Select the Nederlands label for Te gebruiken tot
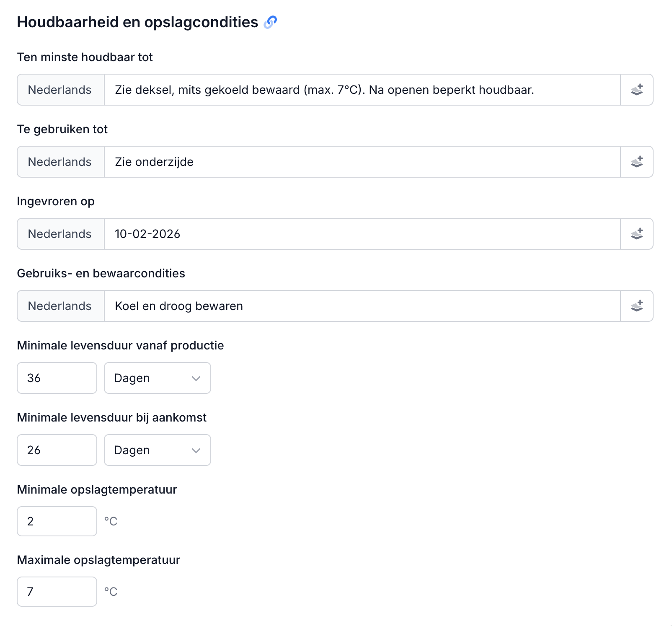672x626 pixels. 60,162
